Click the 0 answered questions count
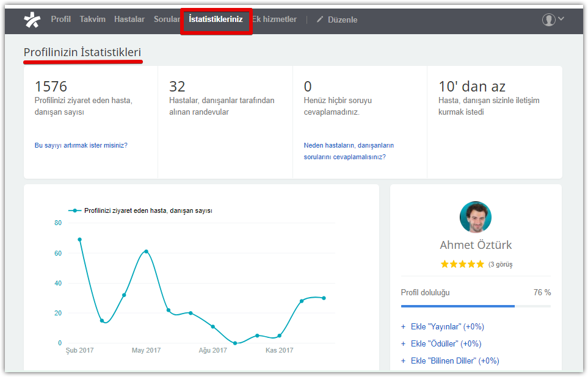The height and width of the screenshot is (377, 588). click(308, 87)
